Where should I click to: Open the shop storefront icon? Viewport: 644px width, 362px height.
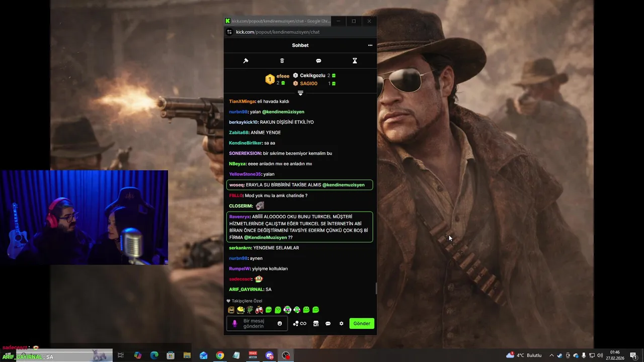click(316, 324)
